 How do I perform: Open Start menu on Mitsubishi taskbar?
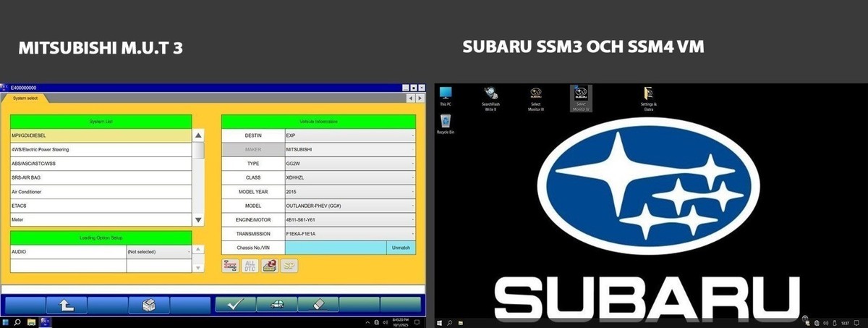click(x=6, y=322)
